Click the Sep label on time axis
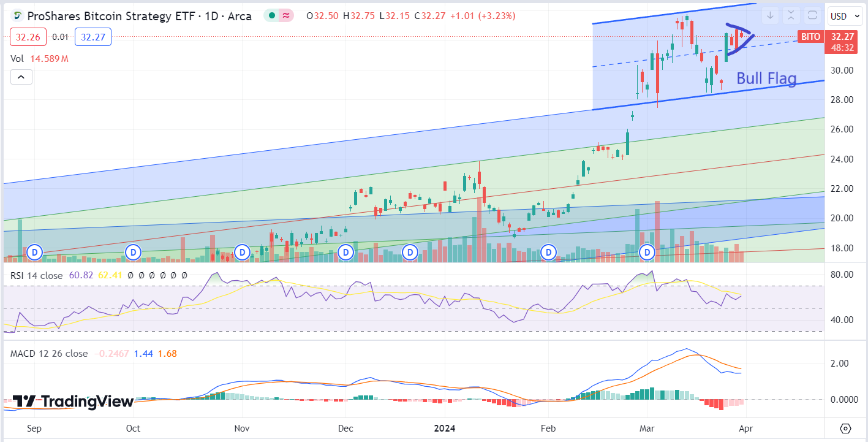Image resolution: width=868 pixels, height=442 pixels. (x=34, y=429)
